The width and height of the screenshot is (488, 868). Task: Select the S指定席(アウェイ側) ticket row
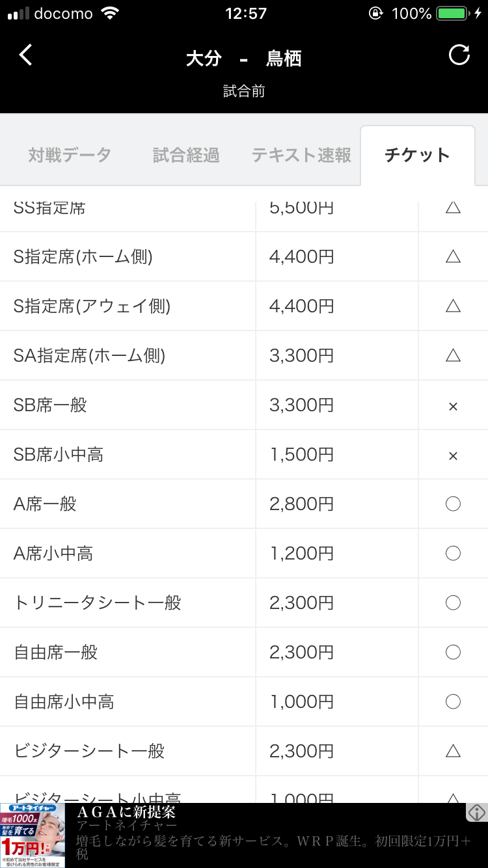click(92, 306)
